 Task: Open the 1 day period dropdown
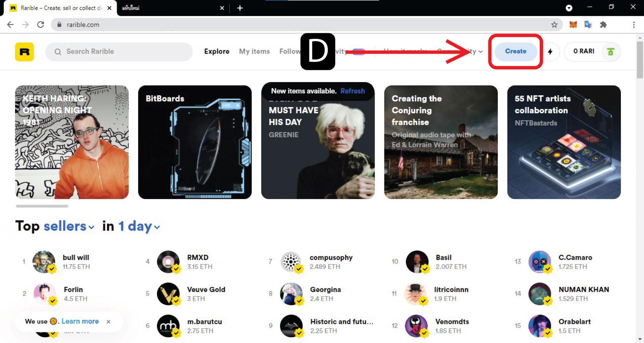pyautogui.click(x=139, y=226)
